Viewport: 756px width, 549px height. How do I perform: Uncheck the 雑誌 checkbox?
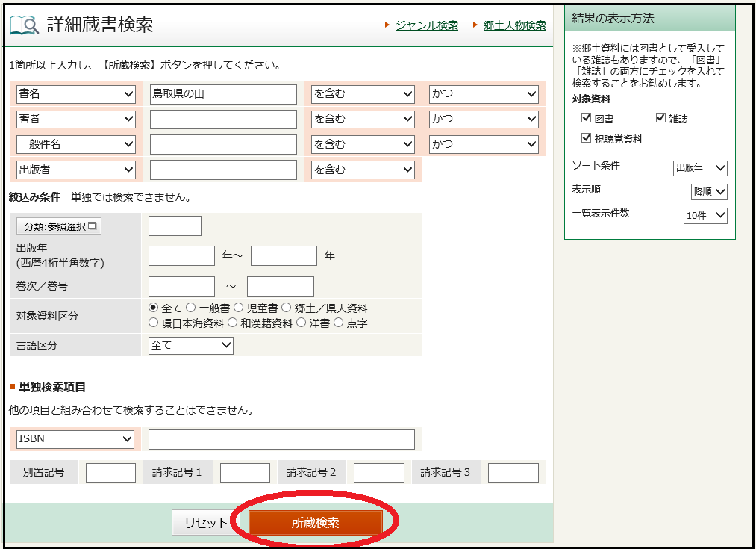coord(660,118)
